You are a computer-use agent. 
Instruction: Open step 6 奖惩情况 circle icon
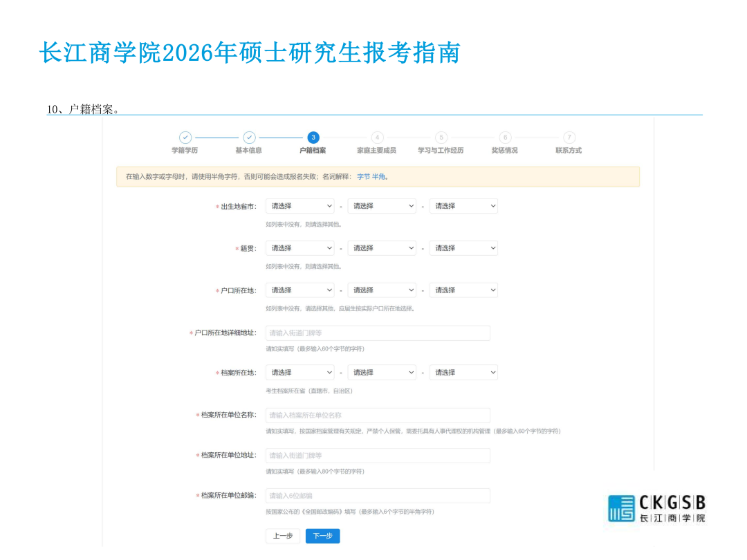pyautogui.click(x=505, y=138)
